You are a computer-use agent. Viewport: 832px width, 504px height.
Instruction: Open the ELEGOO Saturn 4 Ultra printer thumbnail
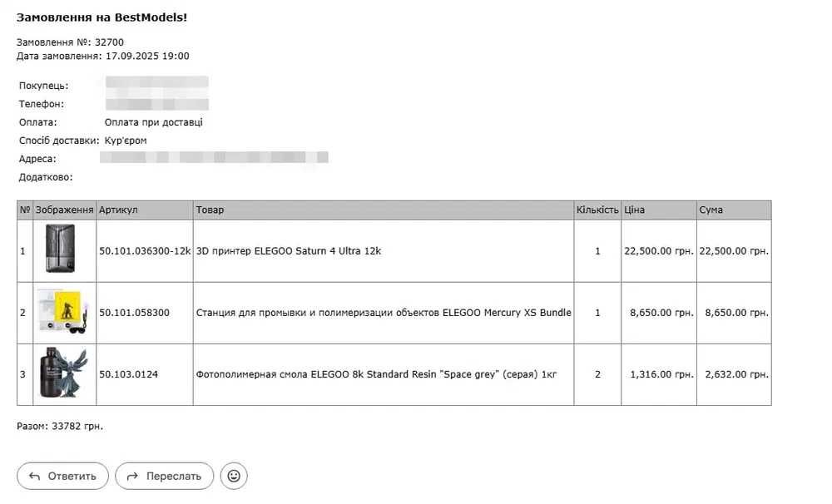coord(60,250)
